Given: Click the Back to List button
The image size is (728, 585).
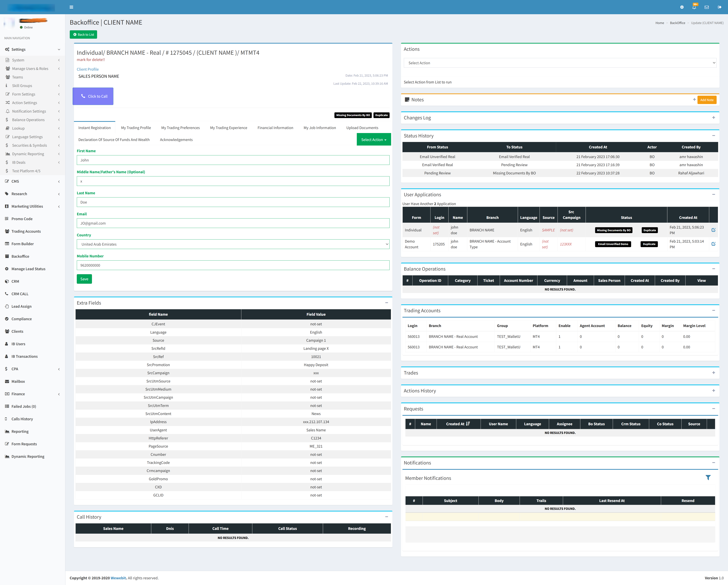Looking at the screenshot, I should [x=83, y=34].
